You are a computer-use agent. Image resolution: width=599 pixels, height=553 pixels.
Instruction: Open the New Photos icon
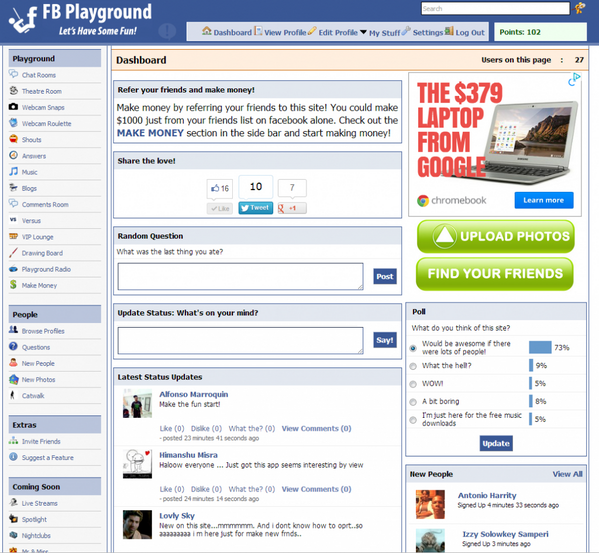click(13, 379)
